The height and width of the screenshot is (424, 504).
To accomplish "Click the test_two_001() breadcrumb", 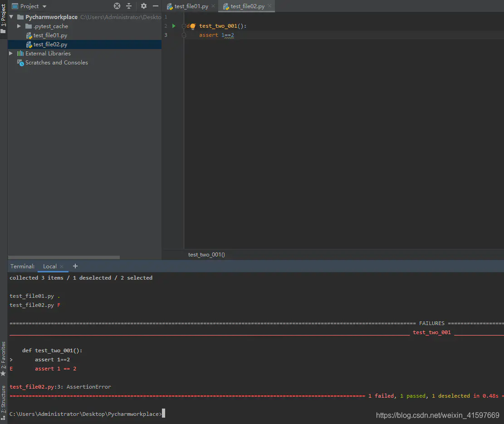I will pos(206,255).
